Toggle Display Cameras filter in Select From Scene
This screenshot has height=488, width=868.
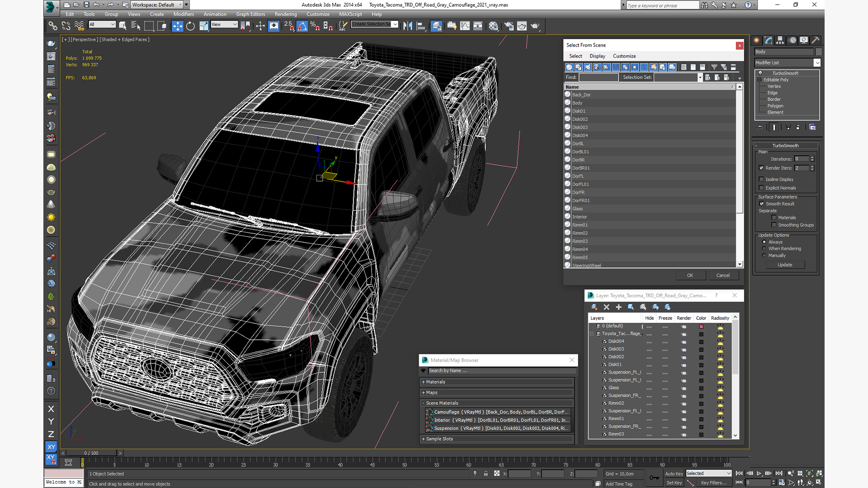(x=597, y=67)
